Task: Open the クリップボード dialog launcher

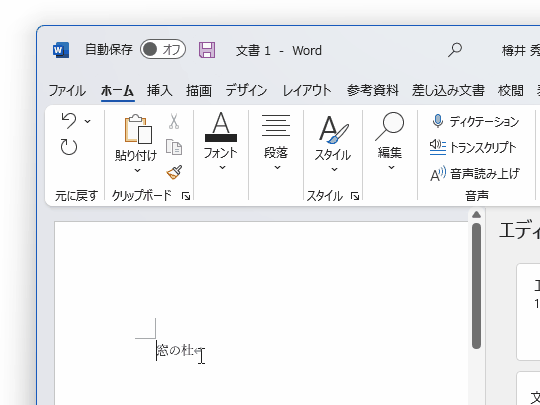Action: point(186,196)
